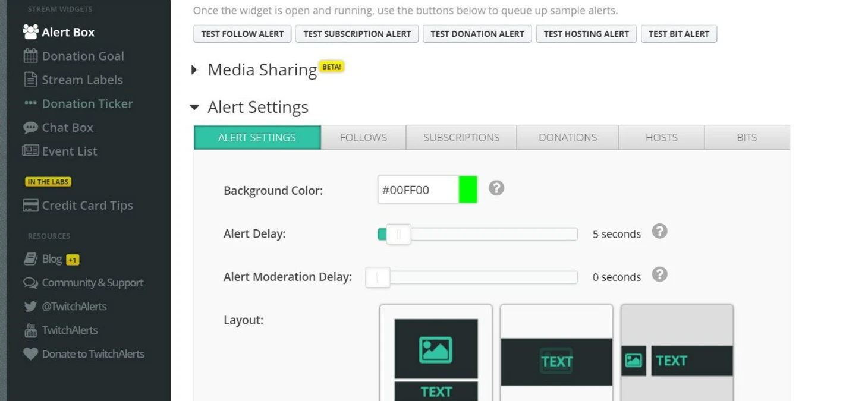868x401 pixels.
Task: Open help for Alert Delay
Action: click(659, 231)
